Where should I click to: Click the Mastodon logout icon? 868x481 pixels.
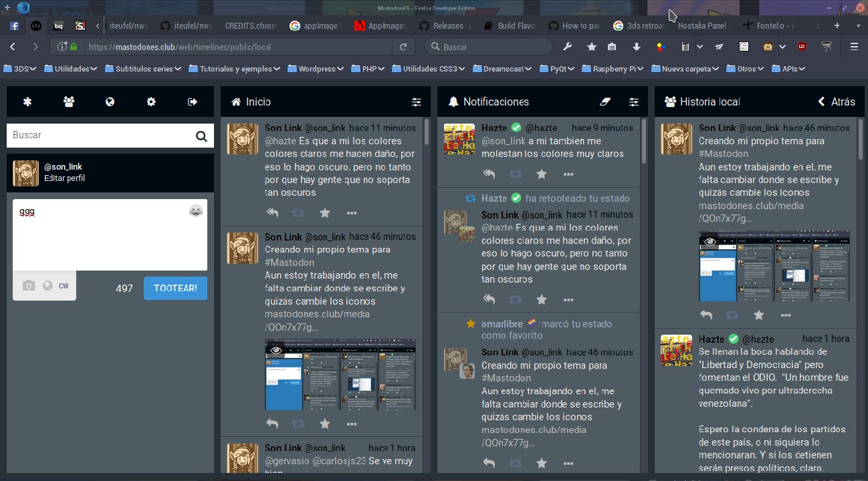tap(193, 102)
